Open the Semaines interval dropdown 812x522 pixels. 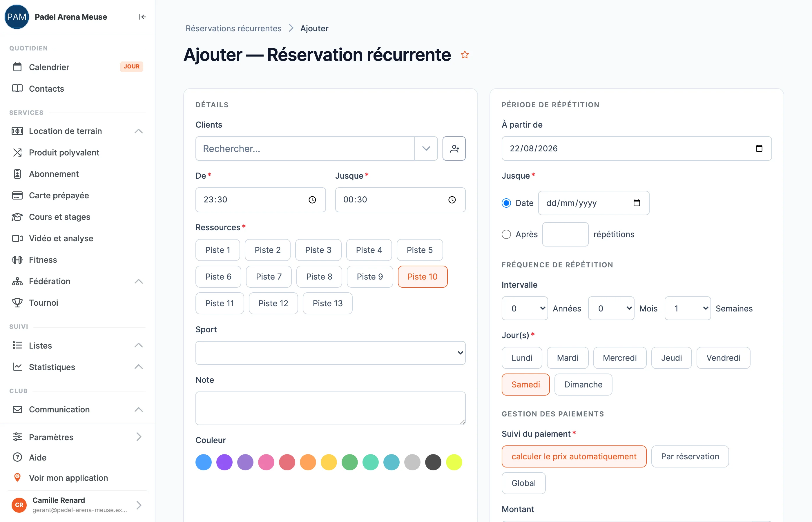pyautogui.click(x=687, y=309)
